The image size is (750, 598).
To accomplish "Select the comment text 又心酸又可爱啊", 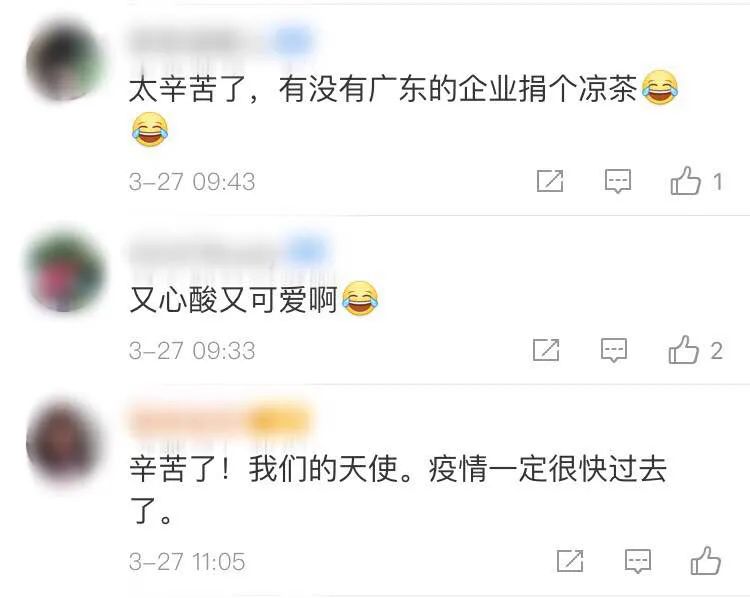I will [233, 300].
